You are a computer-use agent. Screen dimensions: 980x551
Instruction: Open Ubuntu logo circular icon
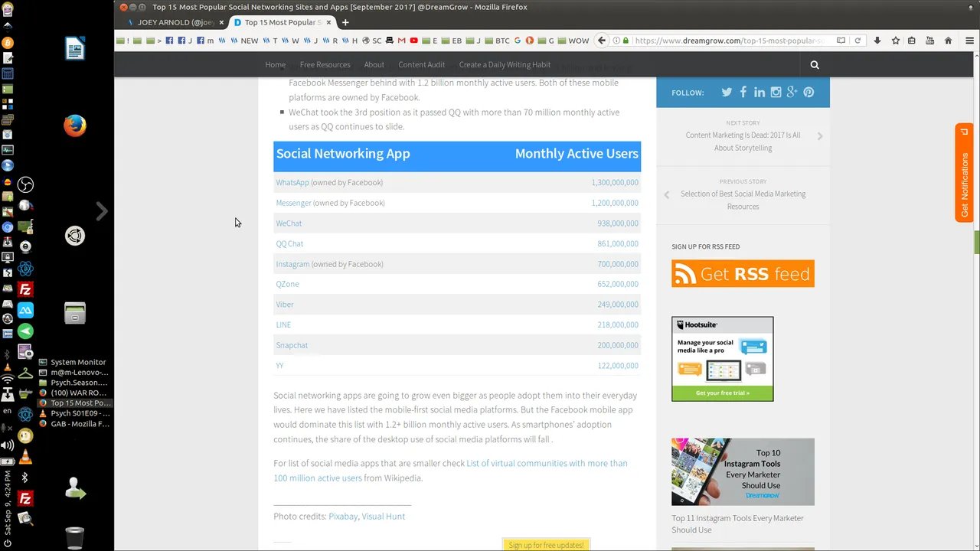(x=75, y=236)
